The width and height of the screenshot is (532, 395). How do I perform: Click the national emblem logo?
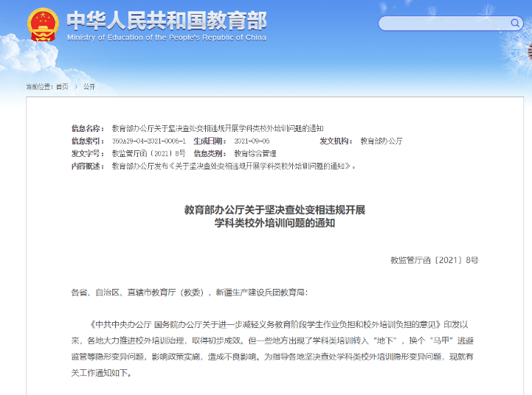coord(43,25)
